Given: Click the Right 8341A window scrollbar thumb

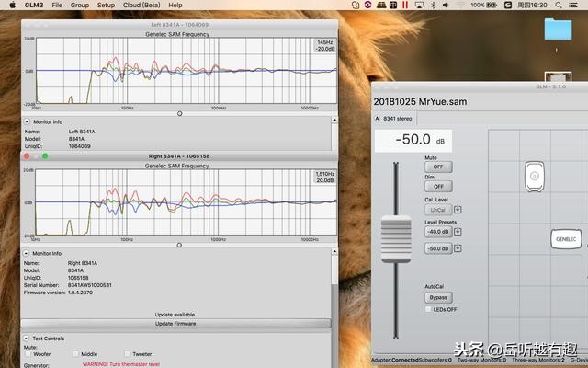Looking at the screenshot, I should click(334, 269).
